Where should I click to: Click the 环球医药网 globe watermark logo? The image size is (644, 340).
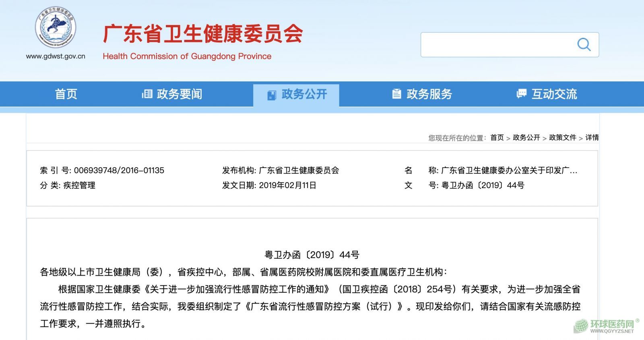(x=581, y=325)
